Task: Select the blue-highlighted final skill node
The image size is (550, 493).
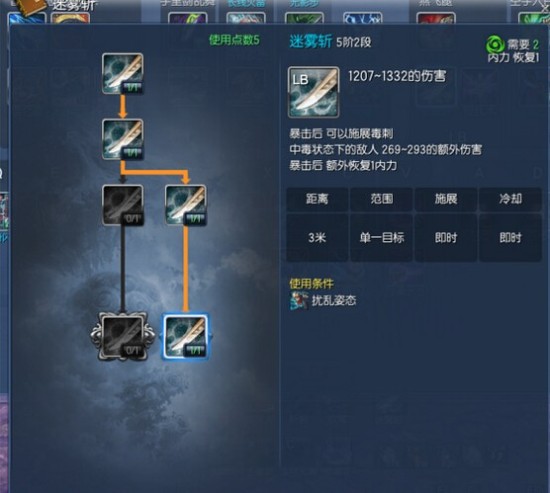Action: coord(186,337)
